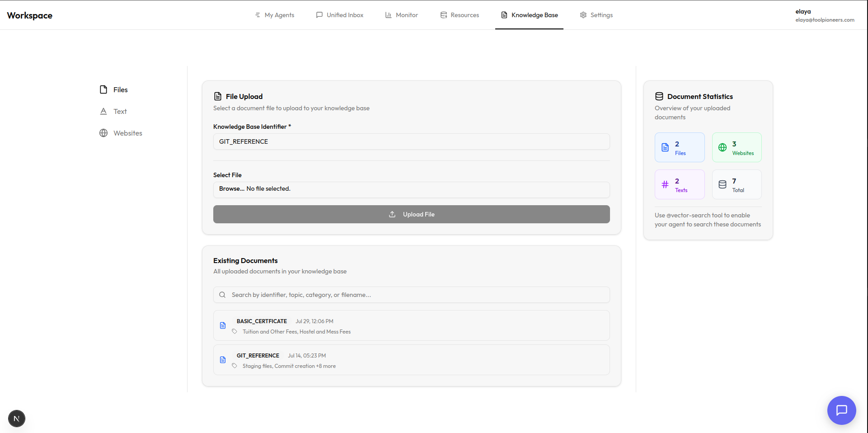Image resolution: width=868 pixels, height=433 pixels.
Task: Open the chat bubble in bottom right
Action: coord(841,410)
